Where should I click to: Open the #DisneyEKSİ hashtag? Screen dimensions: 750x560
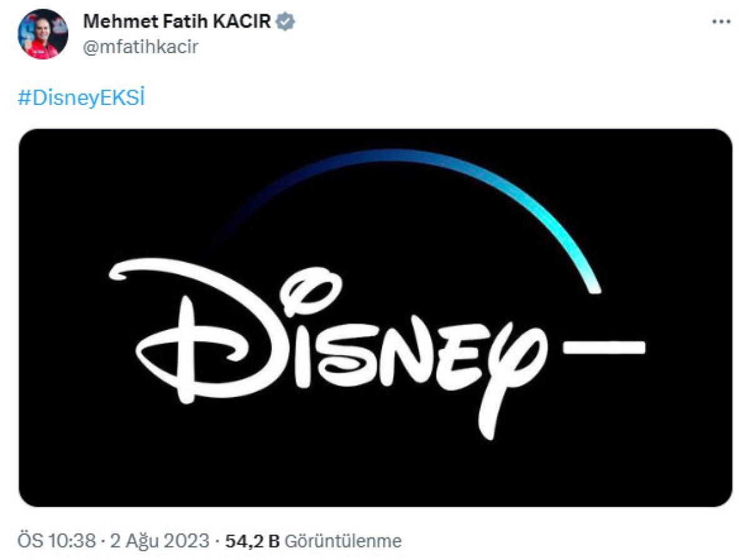coord(81,99)
